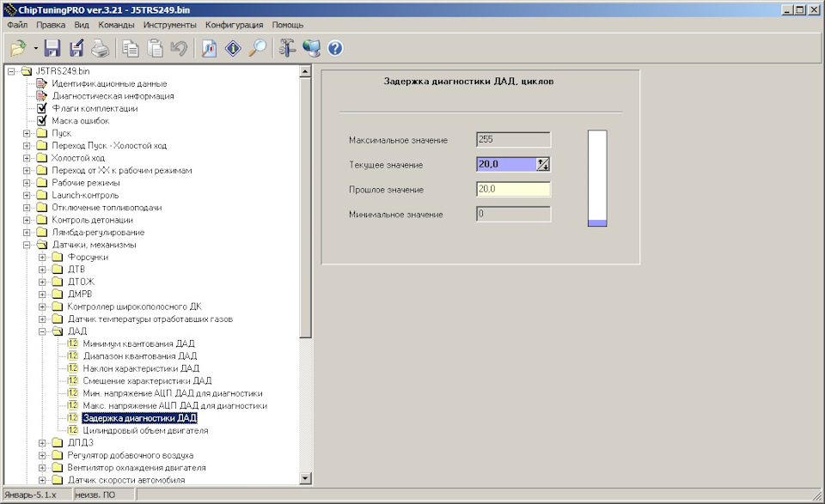Click the Open file folder icon
The width and height of the screenshot is (825, 504).
click(18, 48)
